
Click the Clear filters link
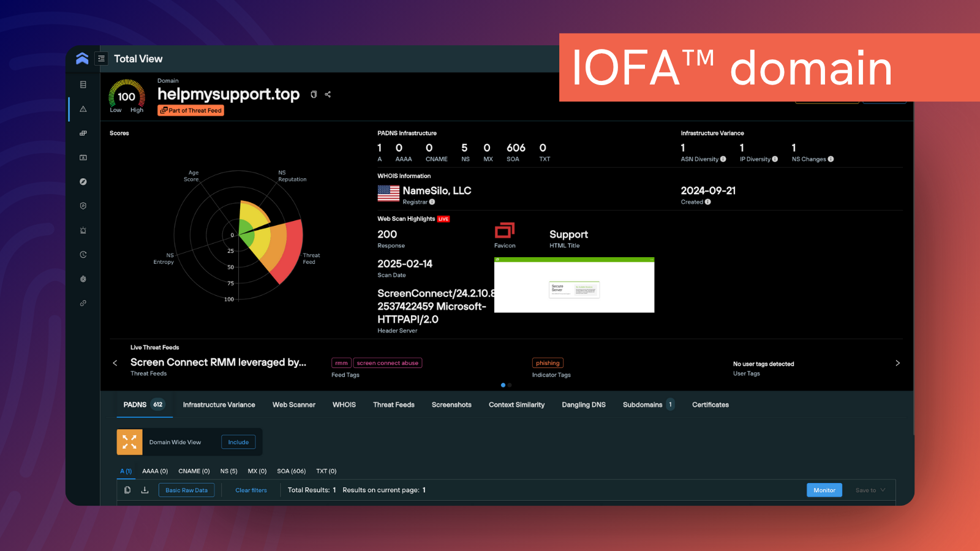coord(251,490)
